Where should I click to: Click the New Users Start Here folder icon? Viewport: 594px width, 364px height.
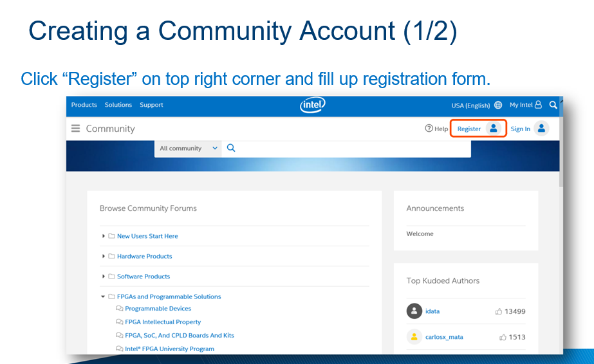click(x=111, y=236)
